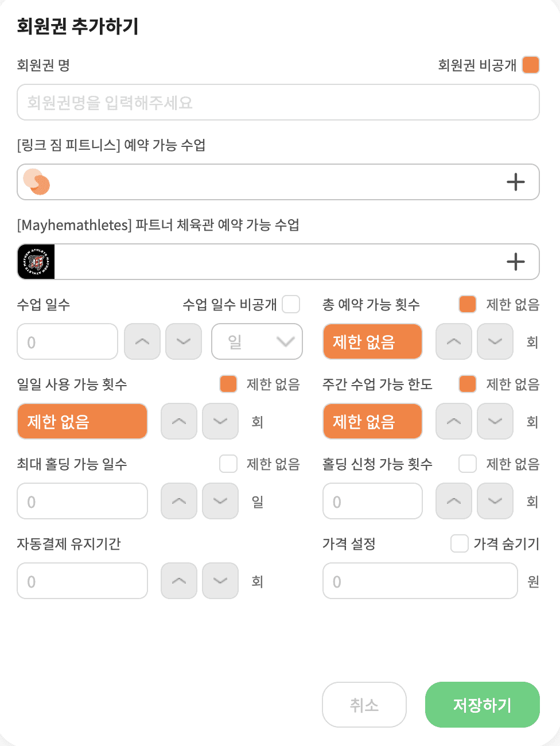Click the 취소 button
The height and width of the screenshot is (746, 560).
pos(364,705)
